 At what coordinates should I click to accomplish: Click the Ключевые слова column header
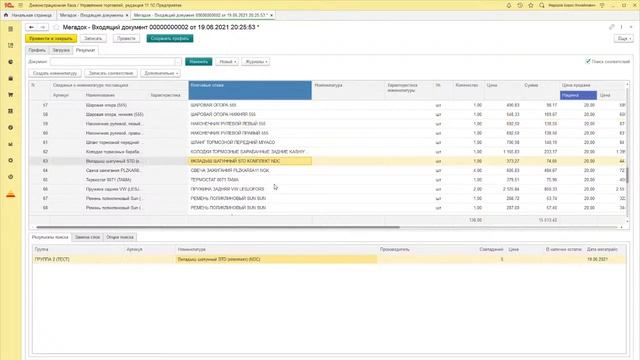coord(250,90)
